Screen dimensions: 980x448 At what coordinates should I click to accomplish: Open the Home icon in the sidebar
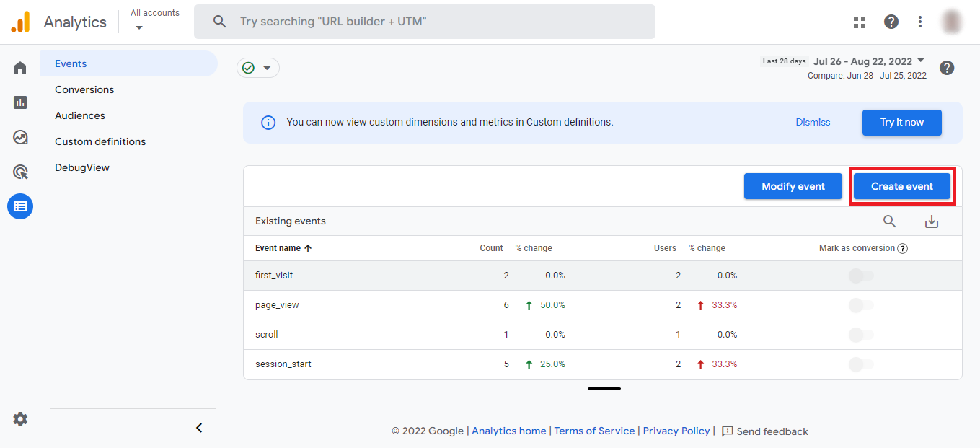(x=20, y=68)
